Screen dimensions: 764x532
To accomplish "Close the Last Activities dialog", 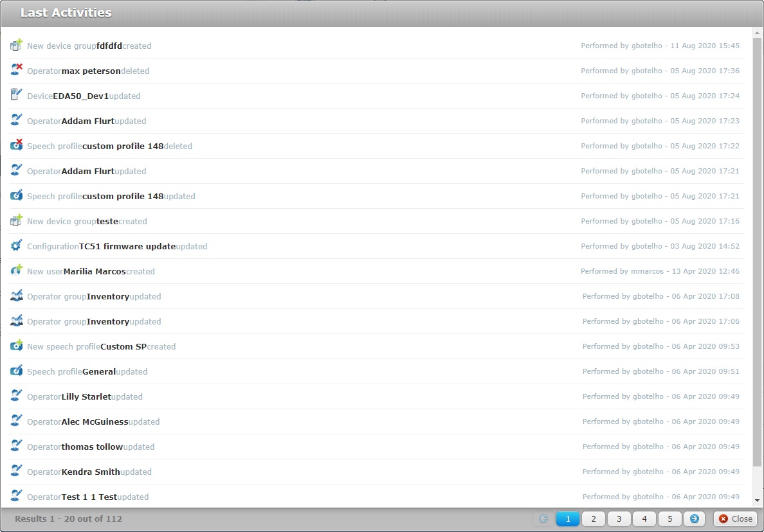I will point(735,519).
